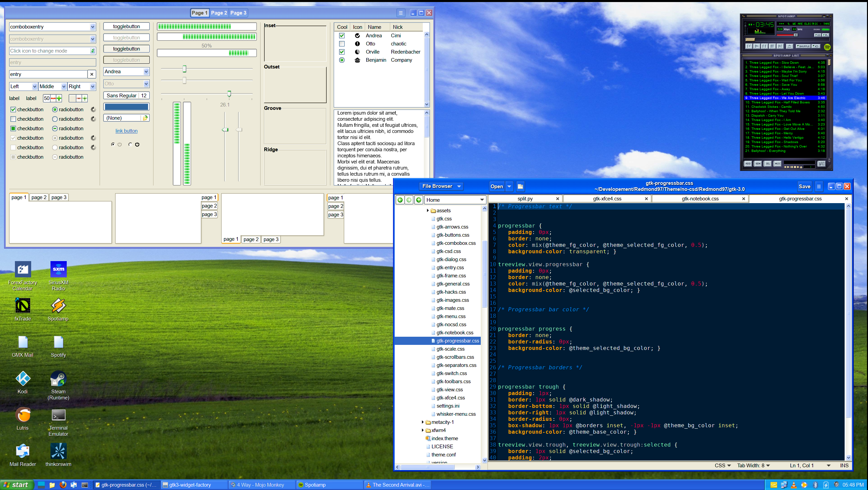Skip to next track in Spotiamp
Screen dimensions: 868x490
pyautogui.click(x=780, y=46)
